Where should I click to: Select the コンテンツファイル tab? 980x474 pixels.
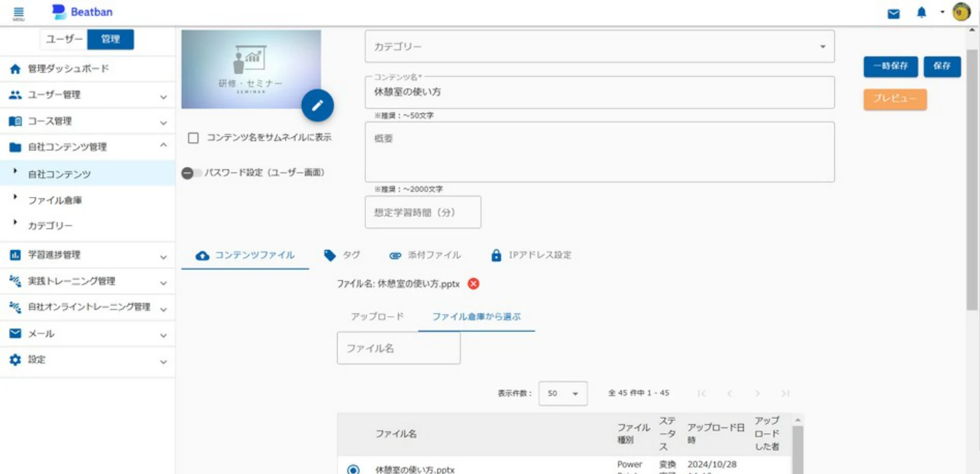pyautogui.click(x=246, y=255)
